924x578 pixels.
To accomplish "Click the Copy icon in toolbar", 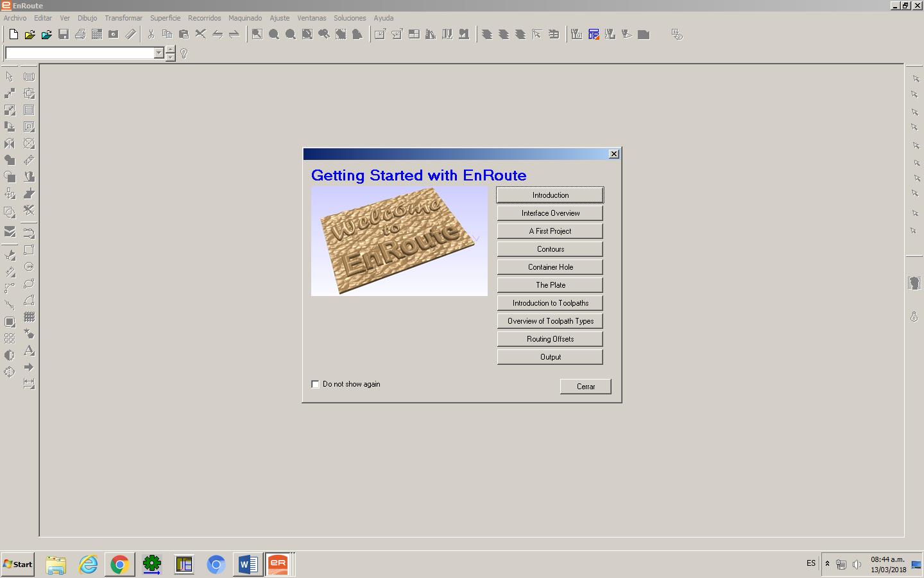I will [167, 35].
